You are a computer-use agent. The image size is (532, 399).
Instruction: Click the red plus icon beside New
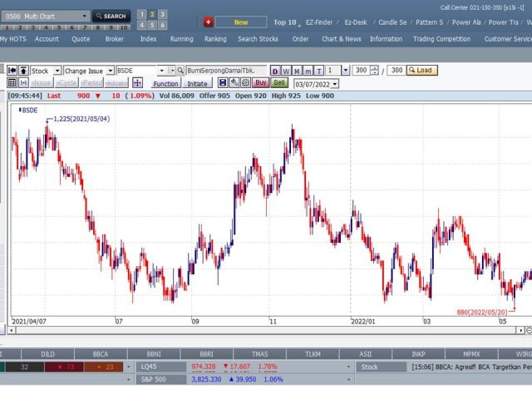click(x=208, y=22)
